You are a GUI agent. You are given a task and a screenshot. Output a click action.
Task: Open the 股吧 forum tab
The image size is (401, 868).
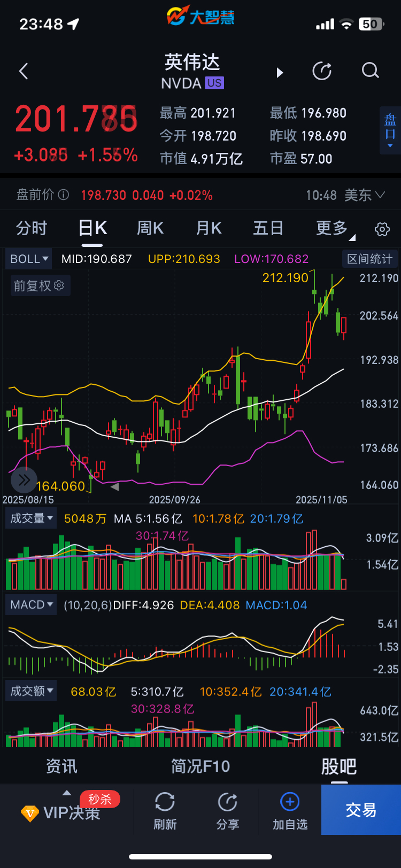[338, 766]
